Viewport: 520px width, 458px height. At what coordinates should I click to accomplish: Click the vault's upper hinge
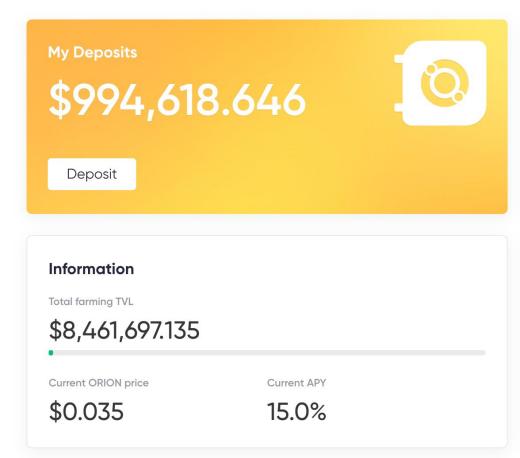point(399,59)
